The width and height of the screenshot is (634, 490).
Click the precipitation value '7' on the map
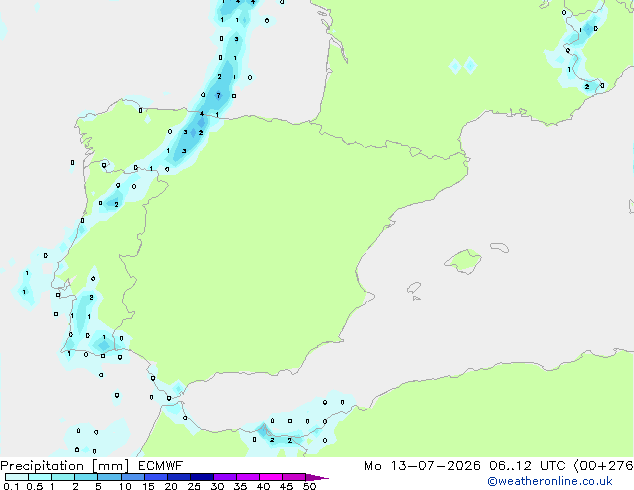tap(218, 95)
